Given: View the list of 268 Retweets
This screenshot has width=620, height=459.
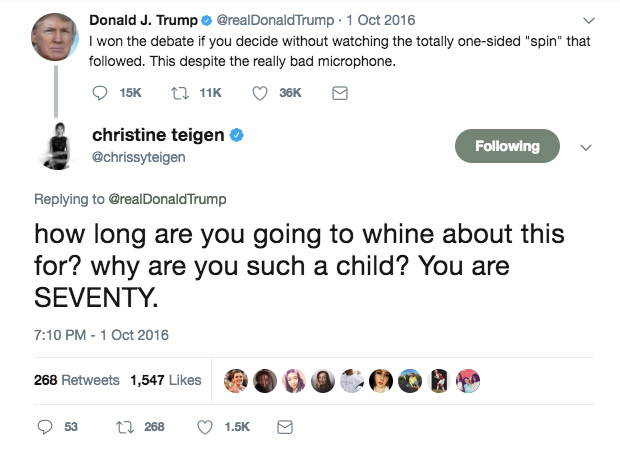Looking at the screenshot, I should pyautogui.click(x=77, y=380).
